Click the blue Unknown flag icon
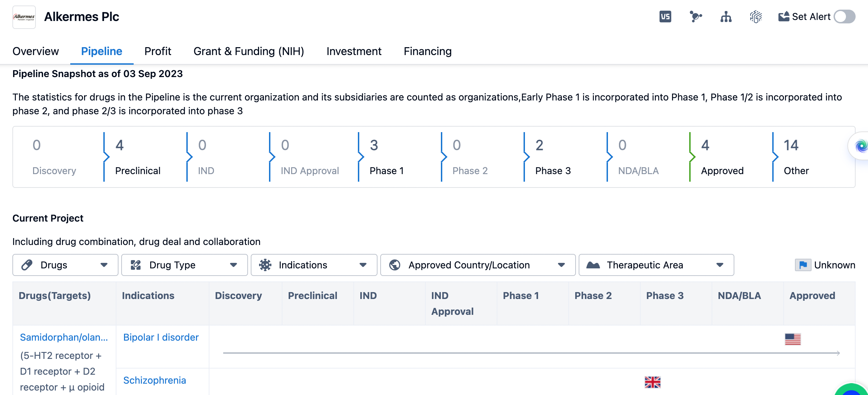The image size is (868, 395). click(803, 265)
